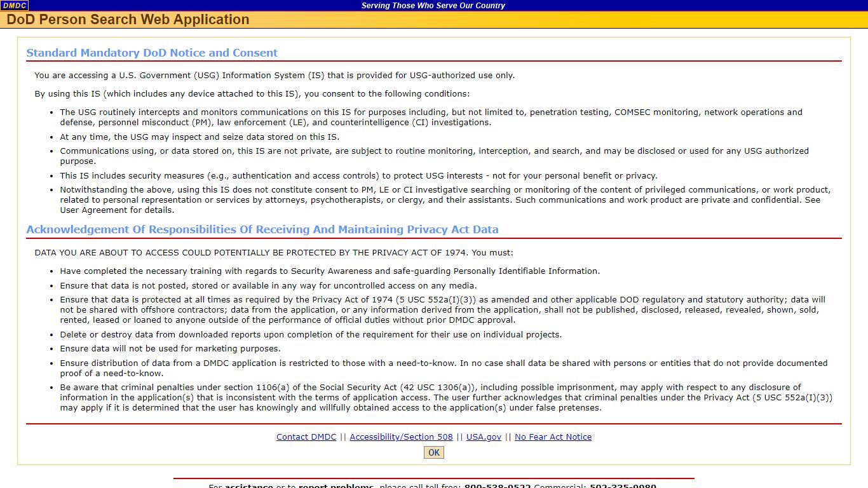Click the bullet 'Ensure that data is not posted'
This screenshot has width=868, height=488.
(268, 286)
